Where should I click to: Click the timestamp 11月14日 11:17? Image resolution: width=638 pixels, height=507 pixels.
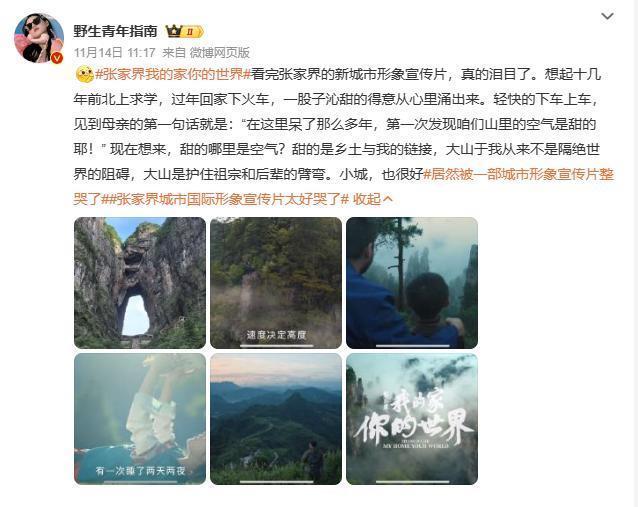[115, 52]
